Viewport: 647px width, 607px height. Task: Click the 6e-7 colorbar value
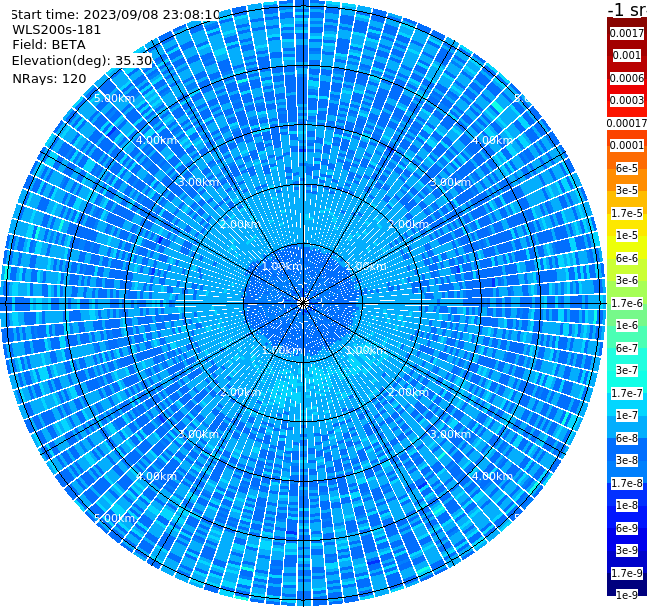coord(627,348)
